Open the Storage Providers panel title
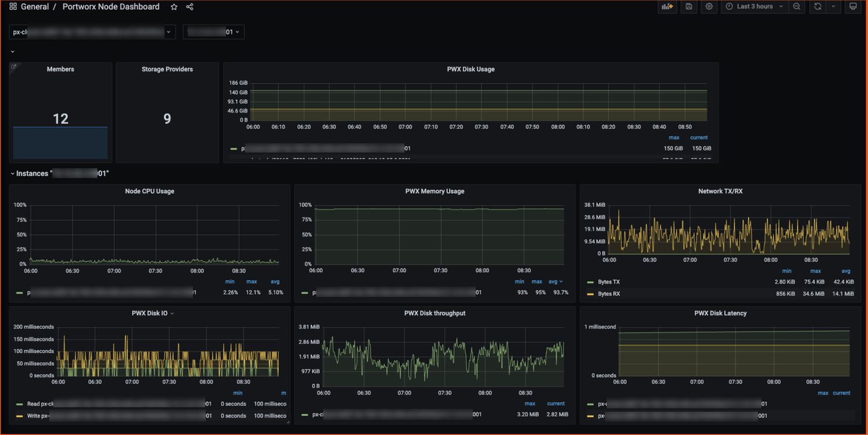The height and width of the screenshot is (435, 868). [x=167, y=69]
